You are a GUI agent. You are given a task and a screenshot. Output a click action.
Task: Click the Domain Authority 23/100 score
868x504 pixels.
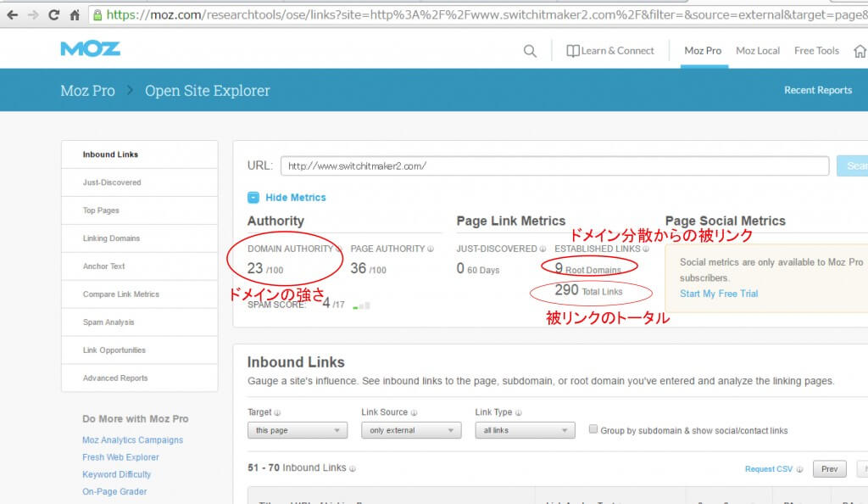point(265,269)
